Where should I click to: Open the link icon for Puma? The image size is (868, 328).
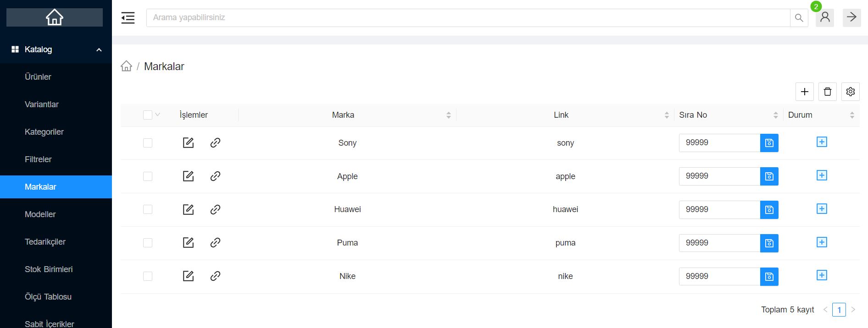coord(215,242)
